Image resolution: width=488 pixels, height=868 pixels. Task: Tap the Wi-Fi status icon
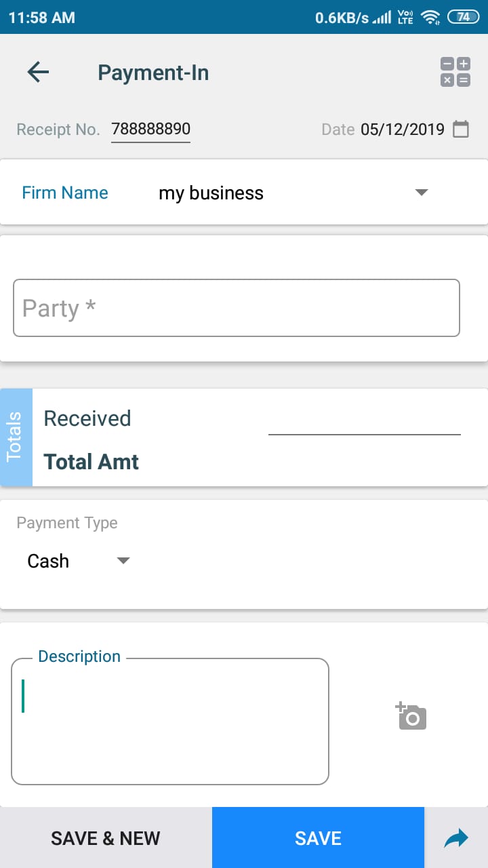(430, 18)
